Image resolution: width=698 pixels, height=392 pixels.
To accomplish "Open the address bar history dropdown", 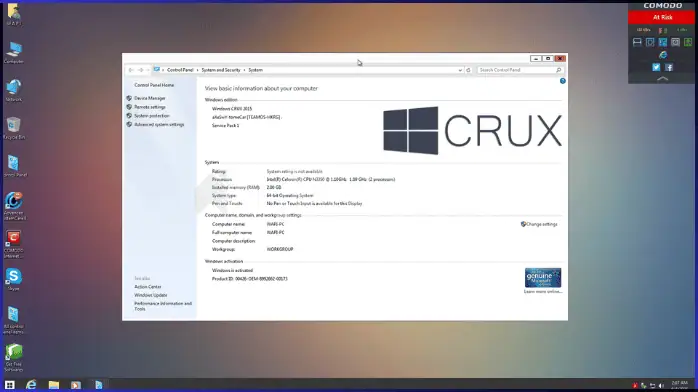I will (460, 70).
